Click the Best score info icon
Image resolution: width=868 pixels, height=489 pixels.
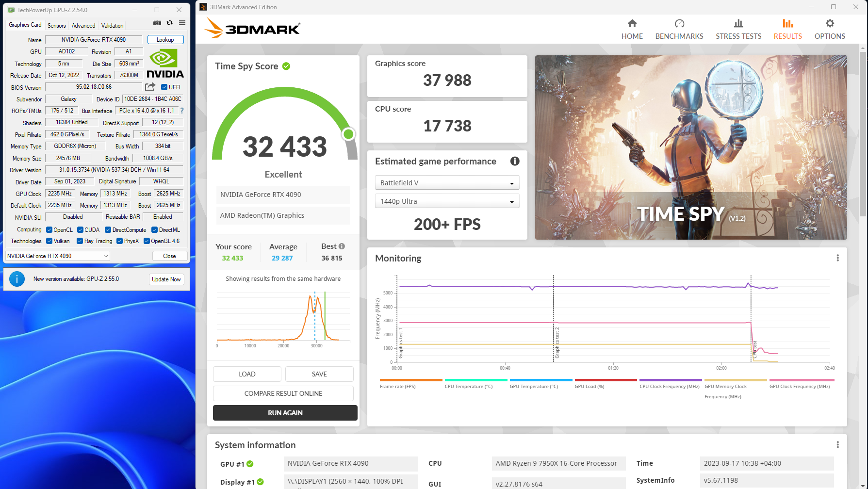click(x=342, y=246)
